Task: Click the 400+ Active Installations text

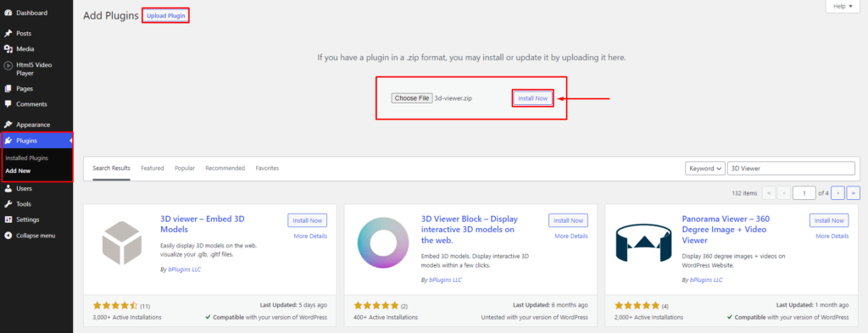Action: (386, 318)
